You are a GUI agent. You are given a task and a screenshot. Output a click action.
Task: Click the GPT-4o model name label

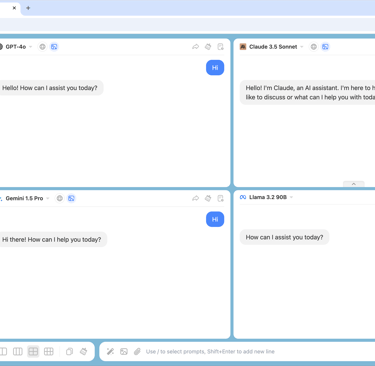point(16,47)
